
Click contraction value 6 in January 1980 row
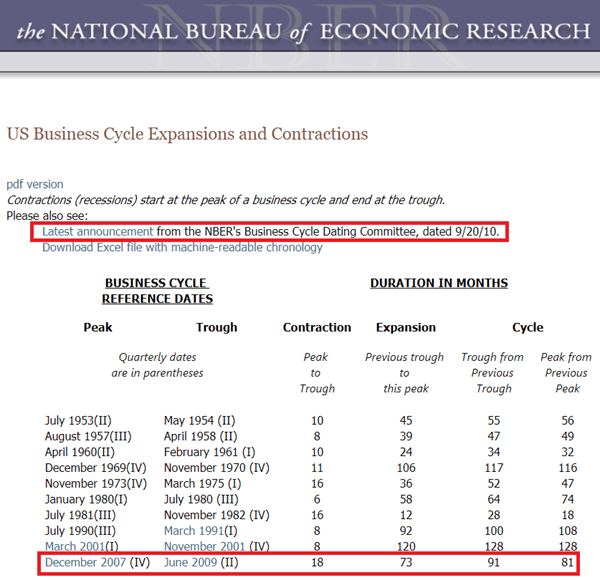click(x=317, y=499)
